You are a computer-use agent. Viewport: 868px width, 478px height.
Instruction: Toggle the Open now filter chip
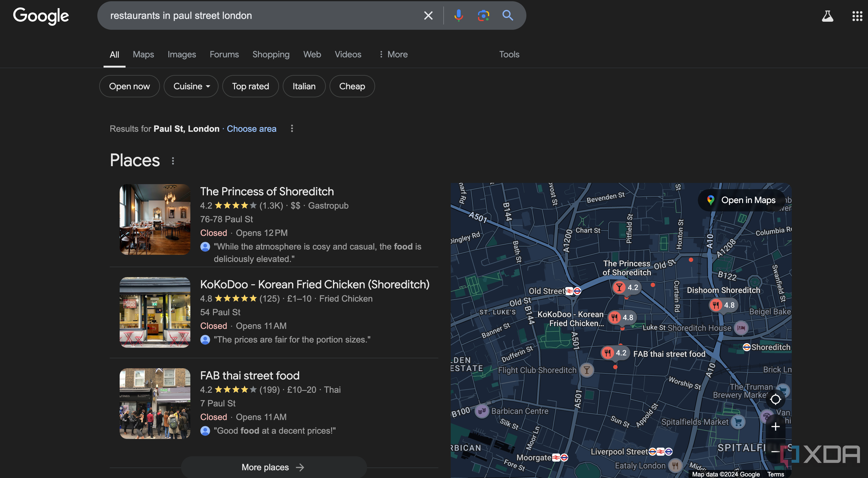129,86
